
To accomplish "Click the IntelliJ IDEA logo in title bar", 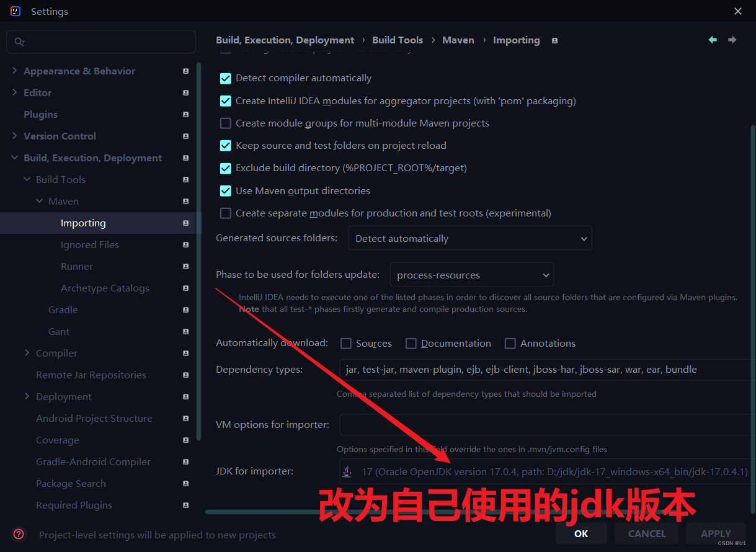I will [x=16, y=11].
